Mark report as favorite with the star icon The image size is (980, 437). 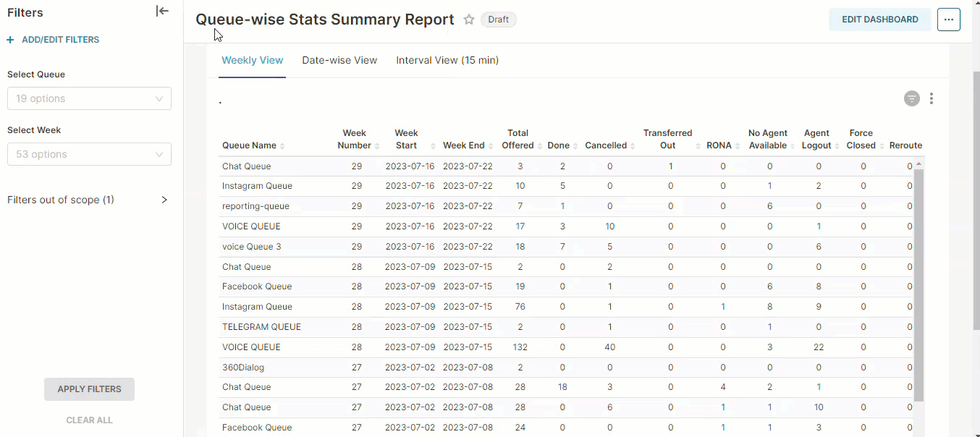click(469, 20)
